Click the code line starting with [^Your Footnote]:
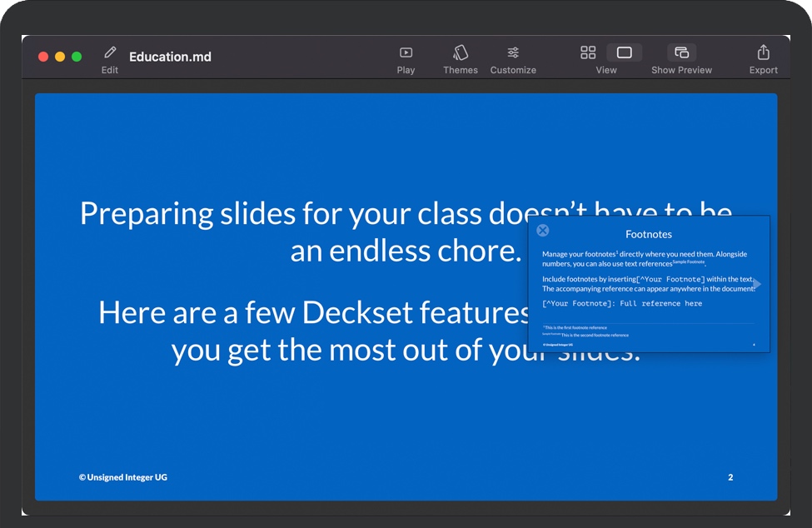This screenshot has width=812, height=528. (621, 303)
